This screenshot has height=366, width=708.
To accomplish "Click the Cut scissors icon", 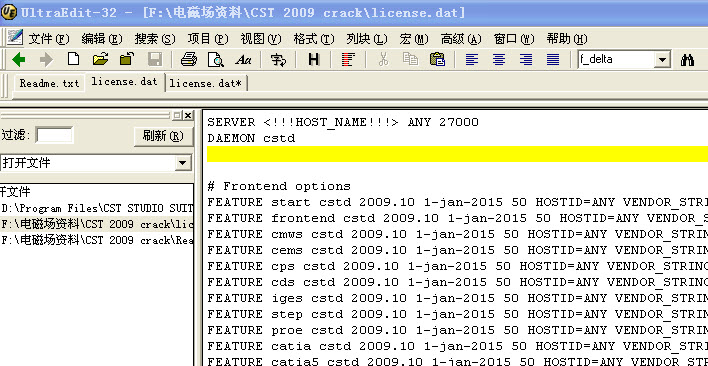I will click(x=383, y=60).
